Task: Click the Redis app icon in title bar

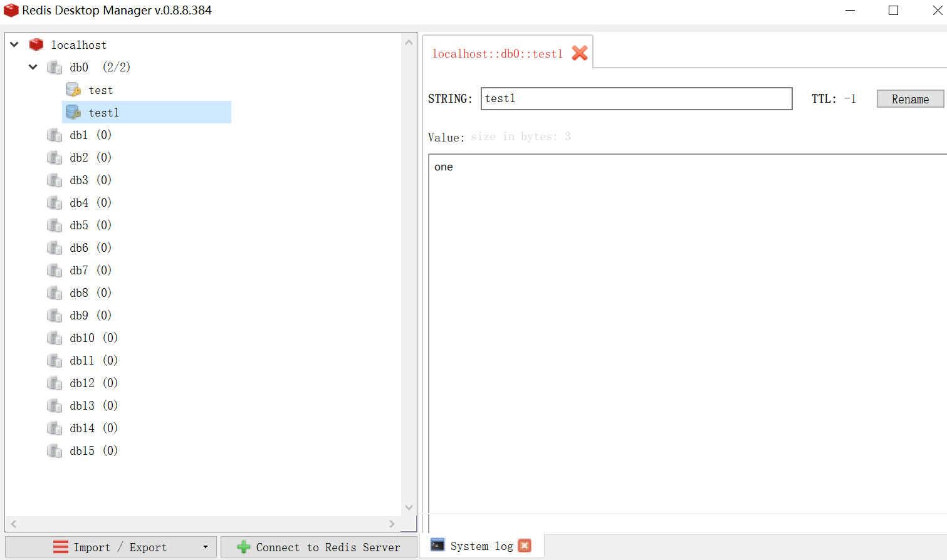Action: 11,10
